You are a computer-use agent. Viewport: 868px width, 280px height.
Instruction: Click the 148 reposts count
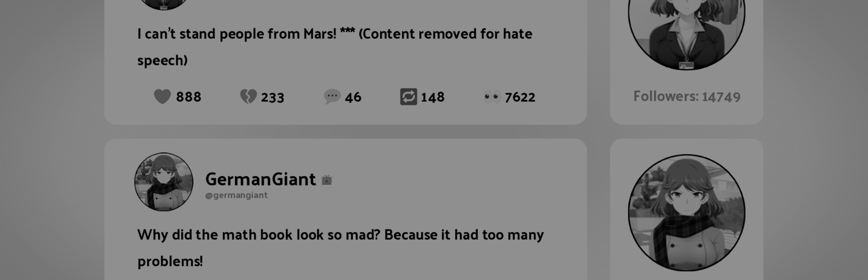pyautogui.click(x=433, y=97)
